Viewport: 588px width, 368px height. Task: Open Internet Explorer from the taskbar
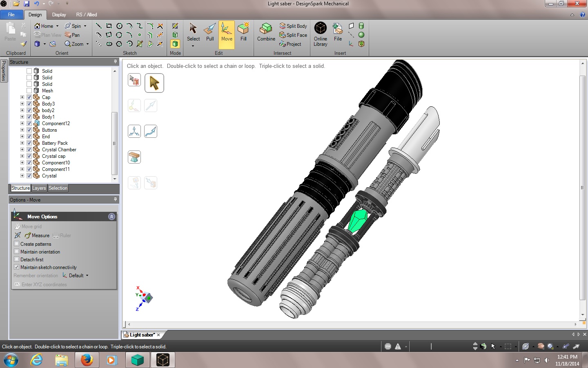(37, 360)
